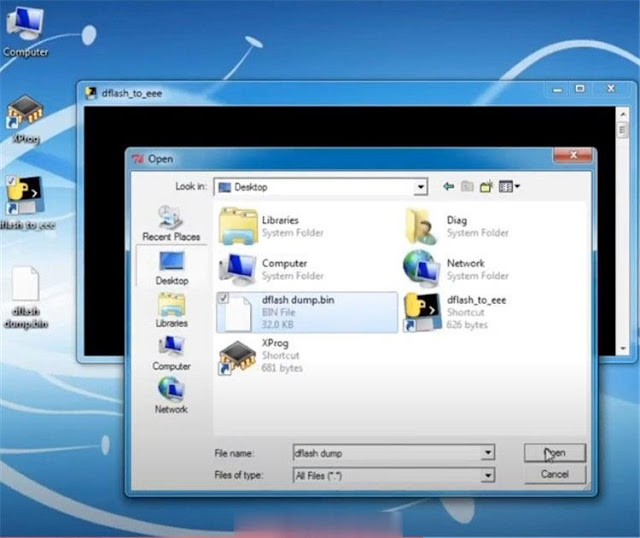Click scroll down arrow in dflash_to_eee window
Viewport: 640px width, 538px height.
pos(623,348)
